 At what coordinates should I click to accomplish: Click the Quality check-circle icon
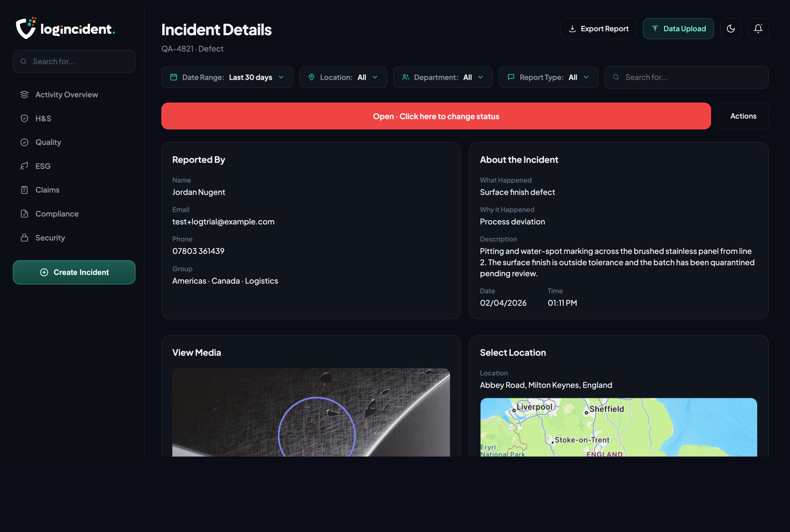tap(24, 142)
